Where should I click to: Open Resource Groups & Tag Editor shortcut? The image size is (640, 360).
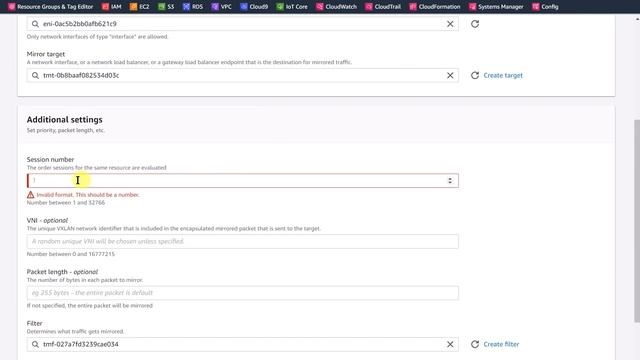(x=51, y=7)
